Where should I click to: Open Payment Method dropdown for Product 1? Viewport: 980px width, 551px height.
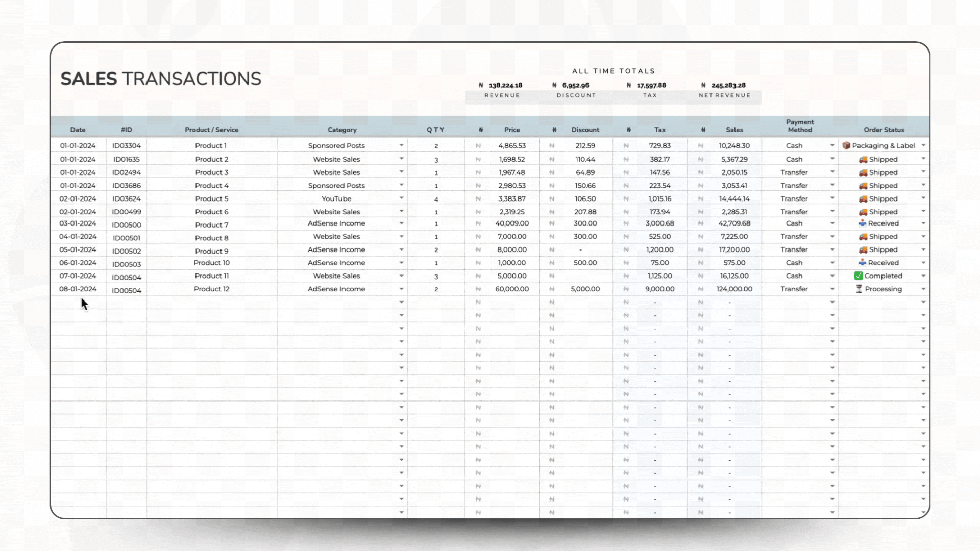point(832,146)
